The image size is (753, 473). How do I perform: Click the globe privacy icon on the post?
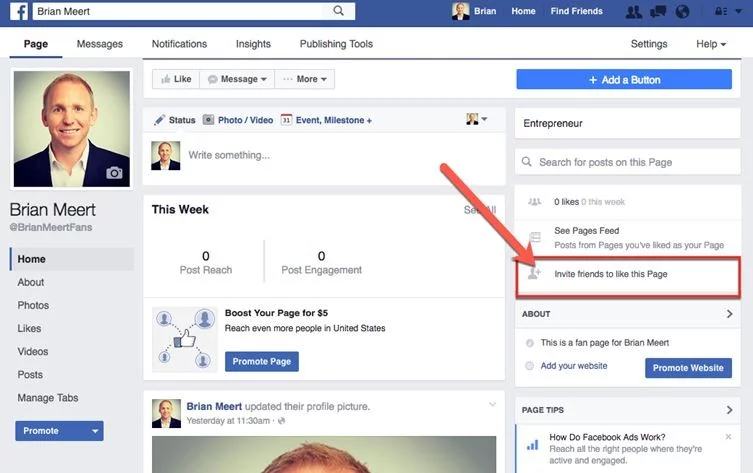281,421
